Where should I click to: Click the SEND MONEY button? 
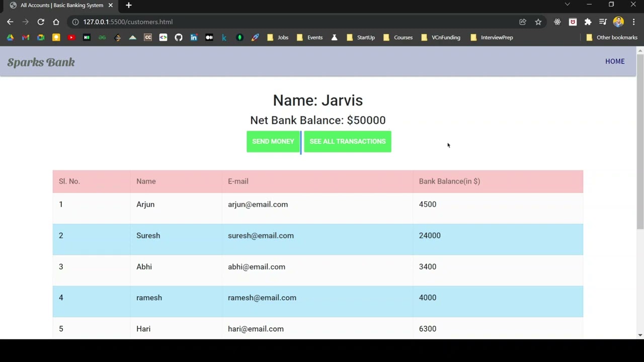tap(273, 141)
